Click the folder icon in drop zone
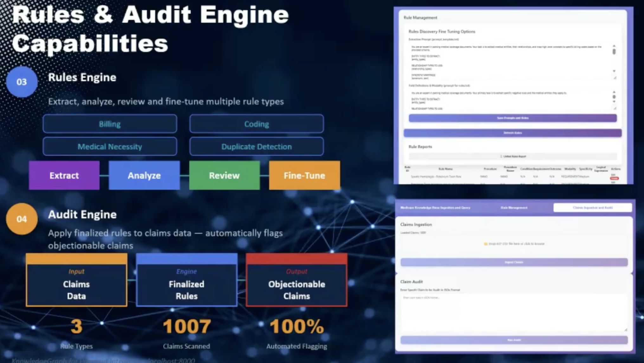Screen dimensions: 644x363 [x=486, y=244]
